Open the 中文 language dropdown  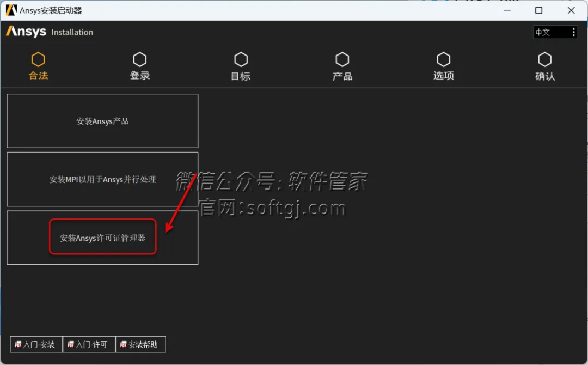coord(555,32)
